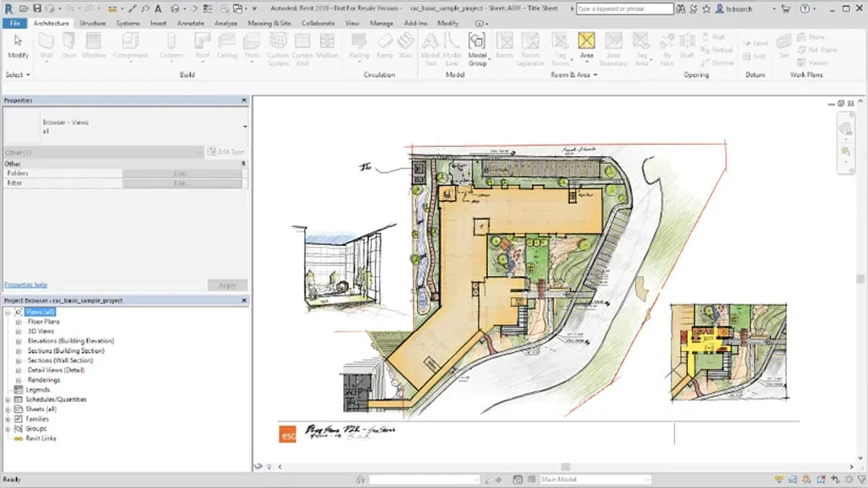Click Edit button for Folders property

[182, 174]
